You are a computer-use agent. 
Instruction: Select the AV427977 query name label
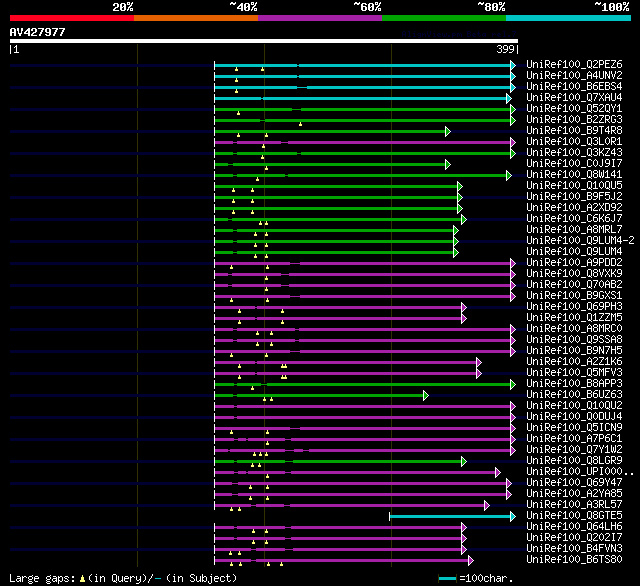click(x=38, y=32)
